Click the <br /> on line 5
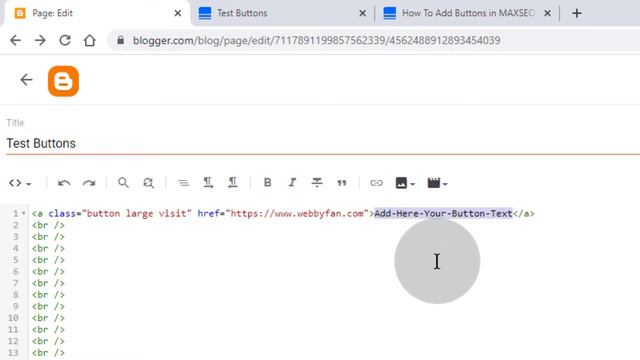640x360 pixels. click(48, 260)
